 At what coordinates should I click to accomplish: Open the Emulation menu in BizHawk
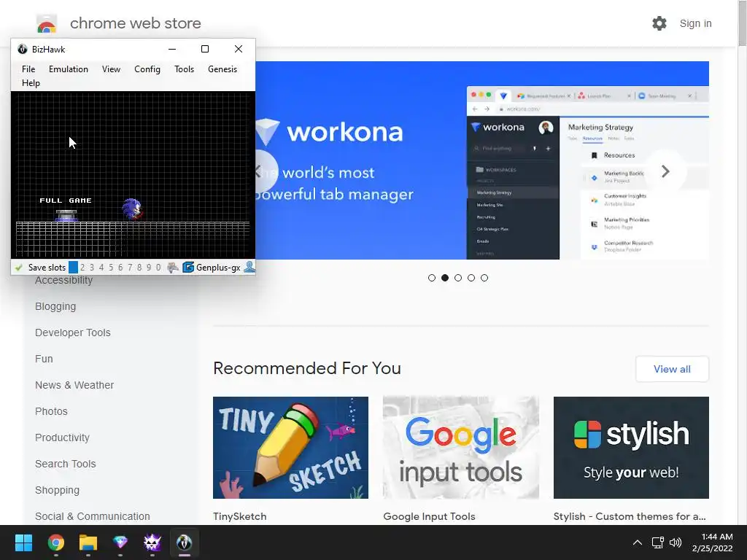68,69
